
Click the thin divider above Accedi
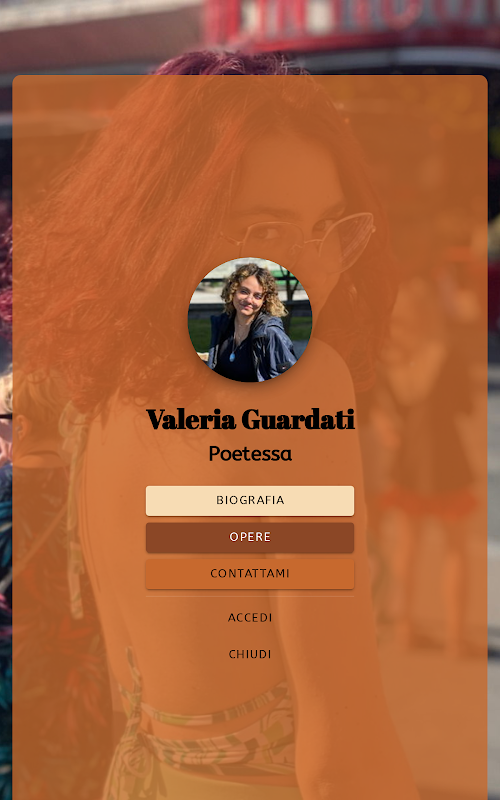250,596
